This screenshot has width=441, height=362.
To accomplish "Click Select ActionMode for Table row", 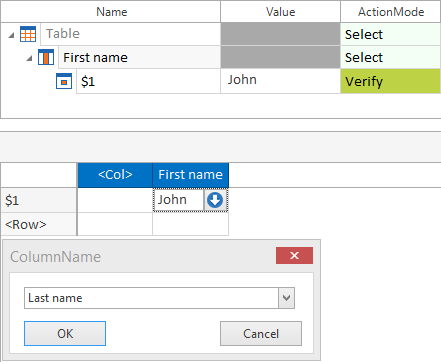I will click(390, 34).
